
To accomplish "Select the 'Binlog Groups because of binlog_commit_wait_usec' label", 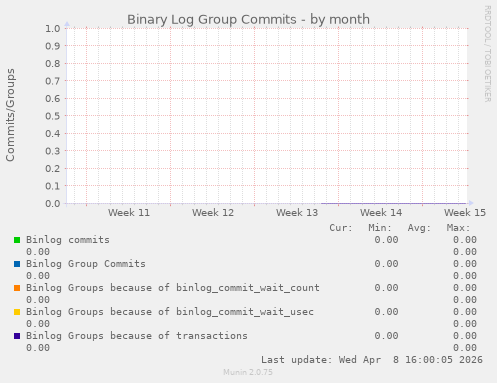I will (x=170, y=312).
